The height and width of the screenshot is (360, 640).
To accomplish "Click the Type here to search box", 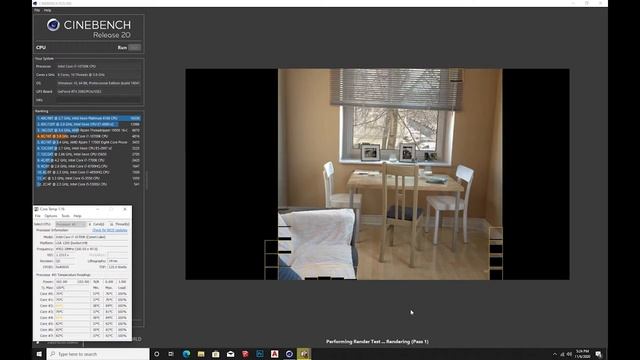I will pos(98,354).
